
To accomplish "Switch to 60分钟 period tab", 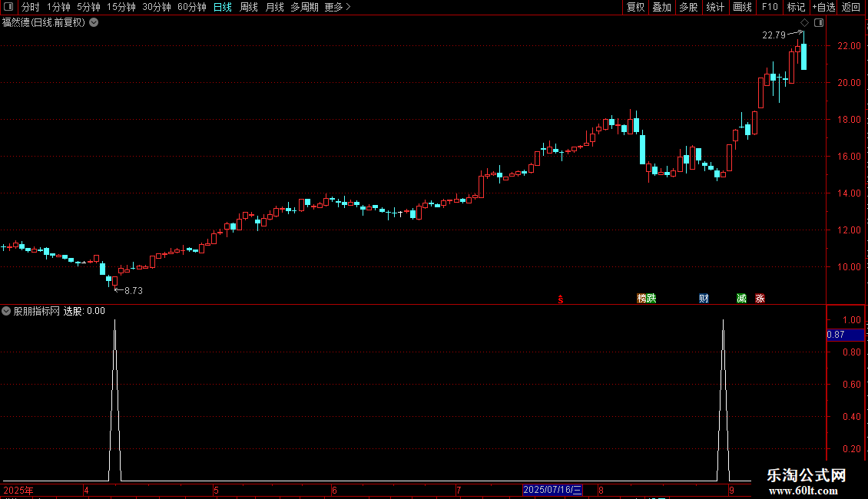I will coord(191,7).
